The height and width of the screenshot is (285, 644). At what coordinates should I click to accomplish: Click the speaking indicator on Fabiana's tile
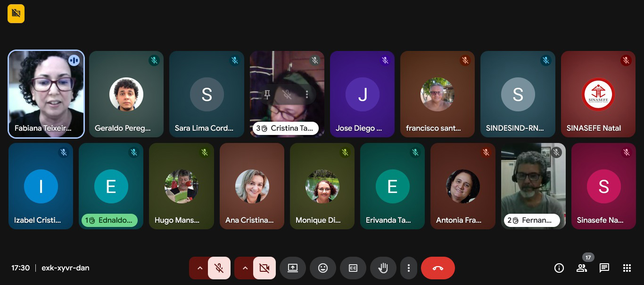pos(74,60)
